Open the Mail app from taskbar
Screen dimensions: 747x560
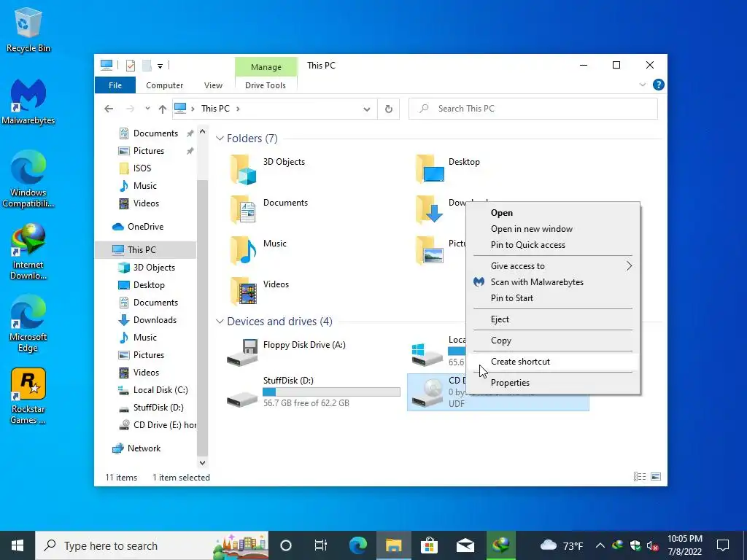point(465,545)
